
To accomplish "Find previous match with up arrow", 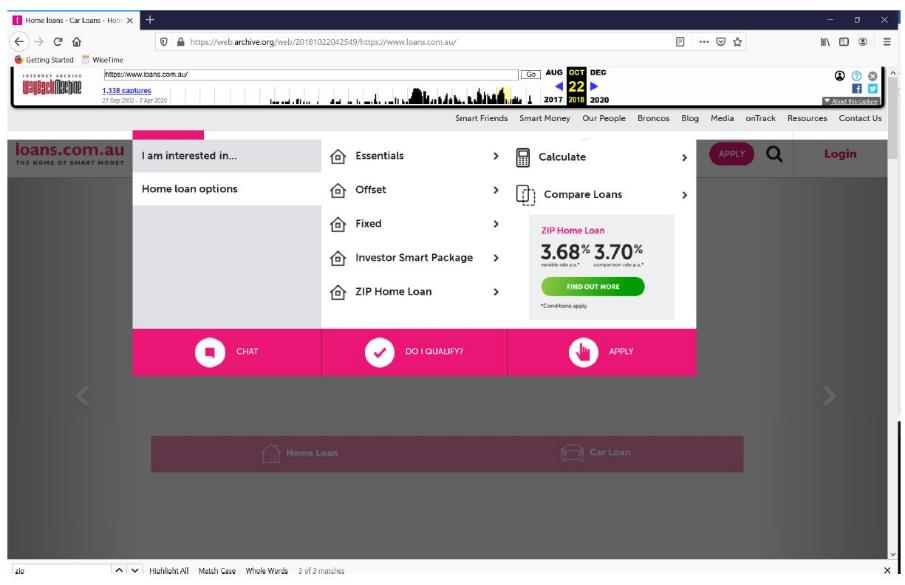I will (x=119, y=570).
